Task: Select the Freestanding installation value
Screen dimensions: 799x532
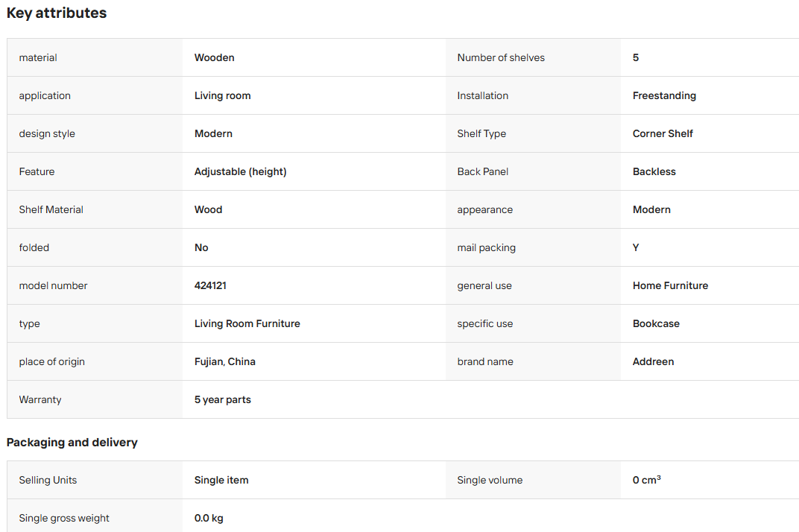Action: (664, 95)
